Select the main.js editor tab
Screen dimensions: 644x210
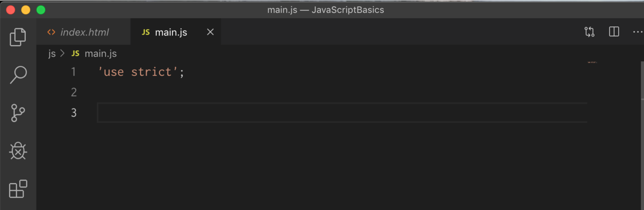175,32
